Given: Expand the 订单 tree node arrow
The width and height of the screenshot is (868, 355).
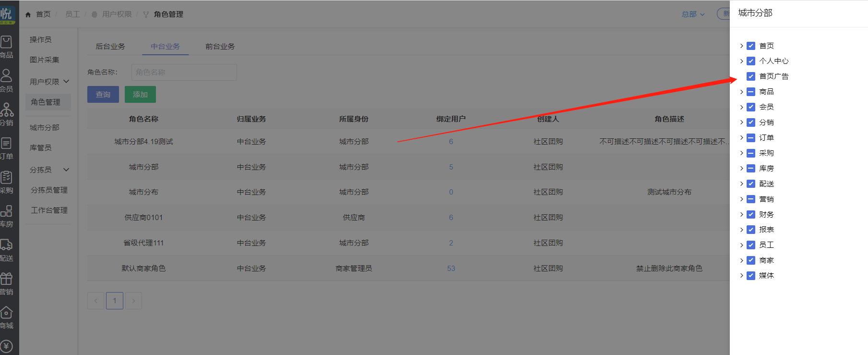Looking at the screenshot, I should pyautogui.click(x=741, y=138).
